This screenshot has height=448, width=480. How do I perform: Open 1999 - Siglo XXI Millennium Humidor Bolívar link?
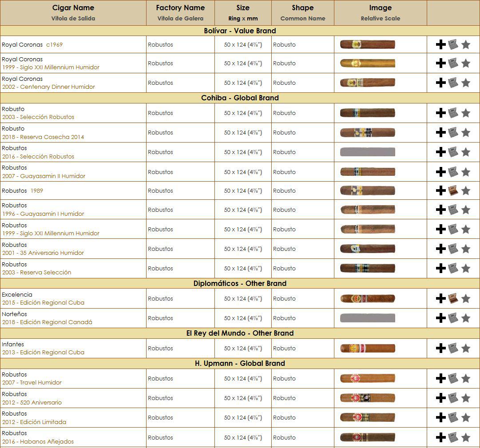pyautogui.click(x=51, y=67)
